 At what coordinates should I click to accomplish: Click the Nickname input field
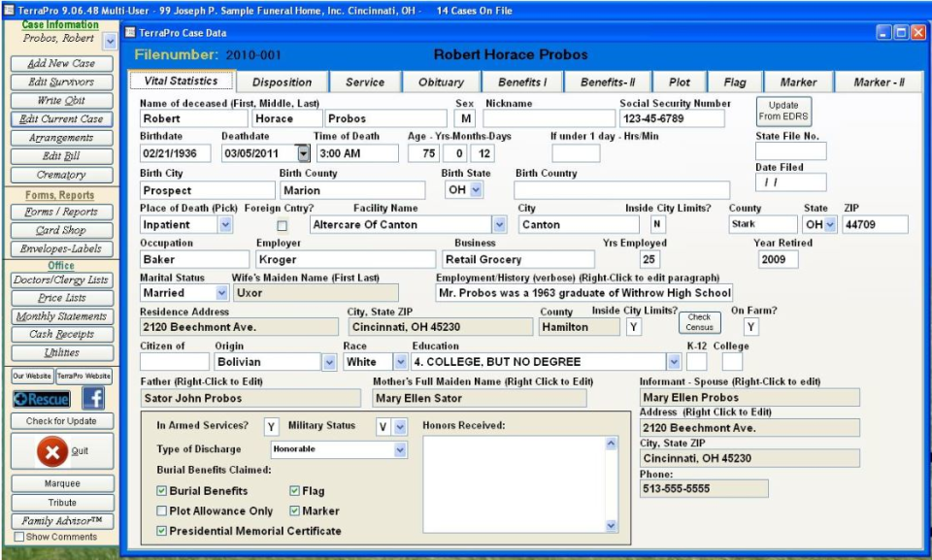point(549,119)
